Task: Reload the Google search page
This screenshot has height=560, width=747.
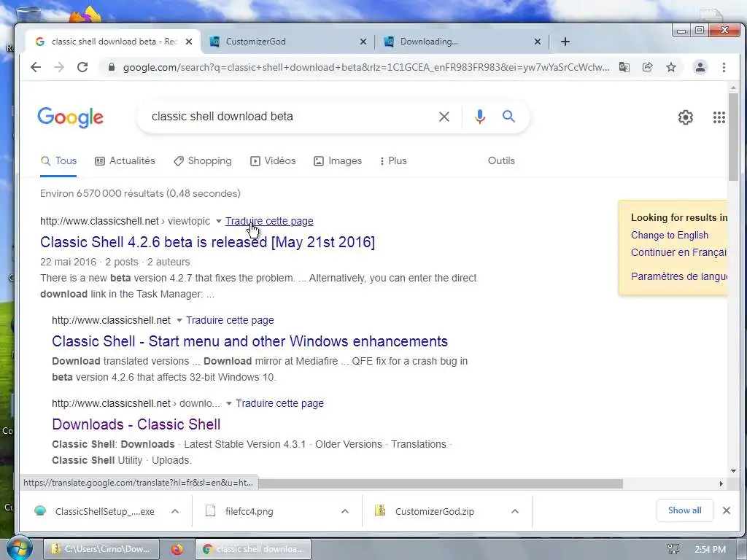Action: (82, 67)
